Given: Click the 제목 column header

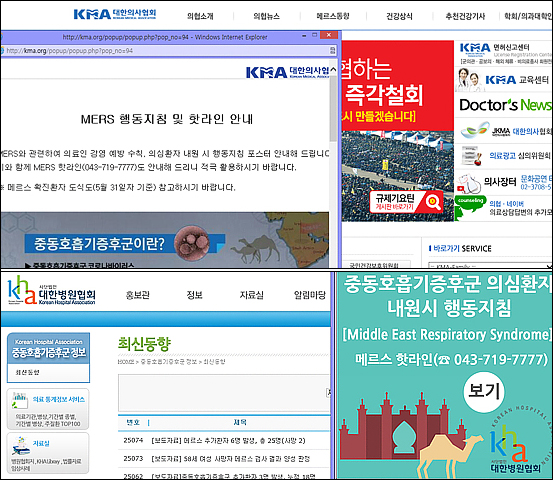Looking at the screenshot, I should [x=240, y=423].
